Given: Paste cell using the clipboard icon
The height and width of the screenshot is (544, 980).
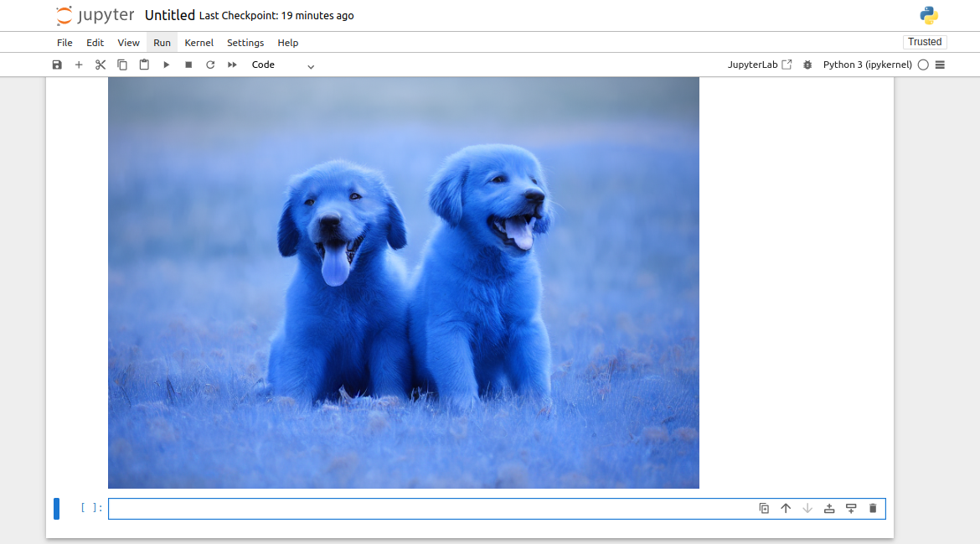Looking at the screenshot, I should (144, 65).
